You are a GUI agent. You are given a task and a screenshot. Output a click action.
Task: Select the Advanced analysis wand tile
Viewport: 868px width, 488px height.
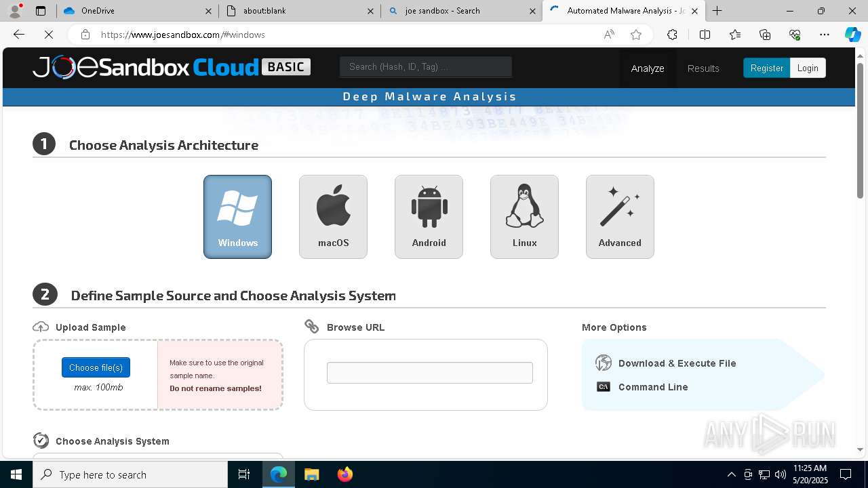point(620,217)
